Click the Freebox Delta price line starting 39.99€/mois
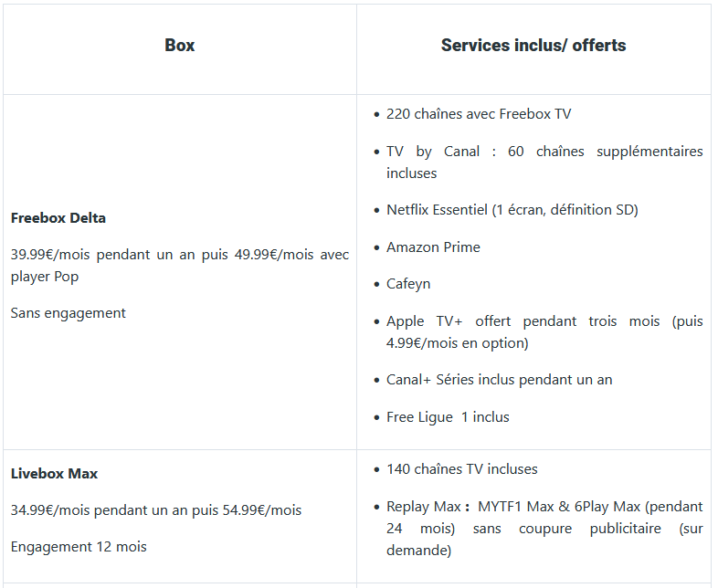718x588 pixels. click(179, 255)
